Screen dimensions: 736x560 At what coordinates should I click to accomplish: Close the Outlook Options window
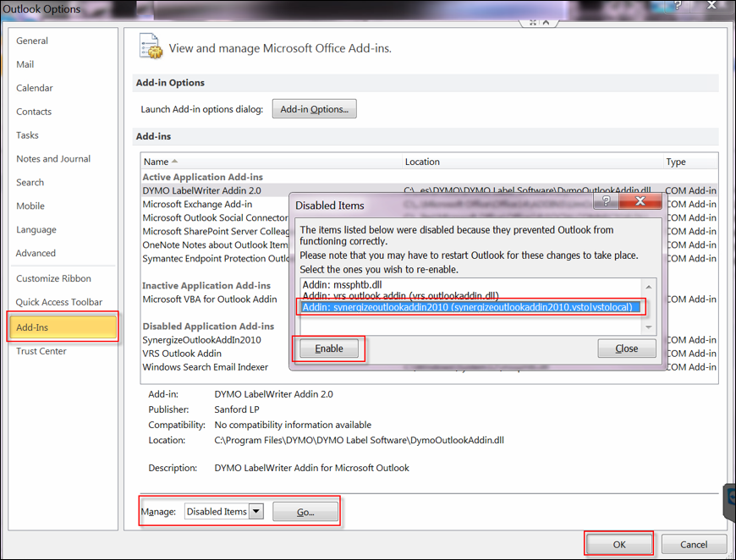711,6
